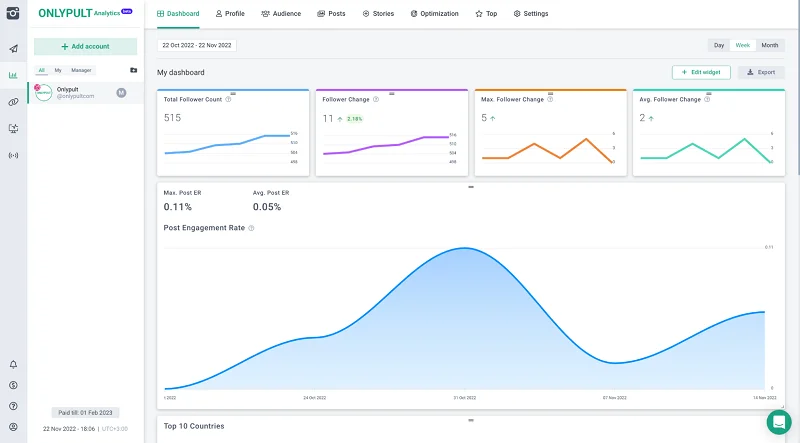
Task: Click the Instagram logo at top left
Action: (x=13, y=14)
